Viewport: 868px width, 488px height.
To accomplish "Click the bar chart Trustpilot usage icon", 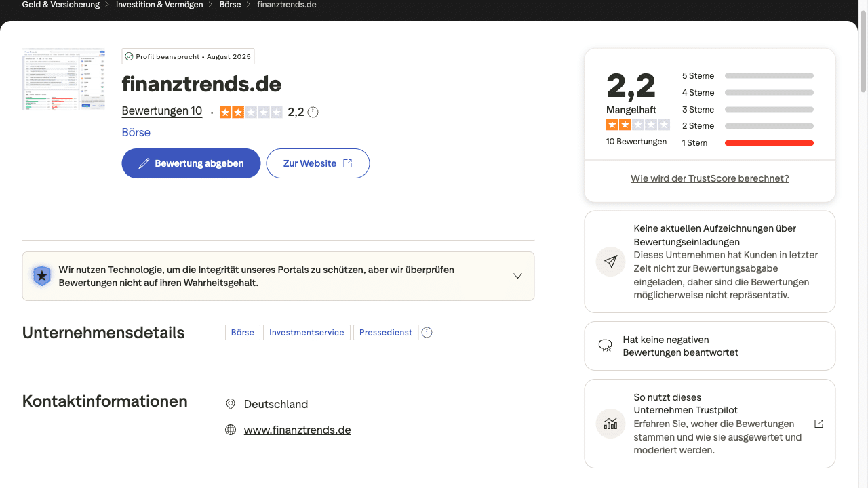I will coord(610,424).
